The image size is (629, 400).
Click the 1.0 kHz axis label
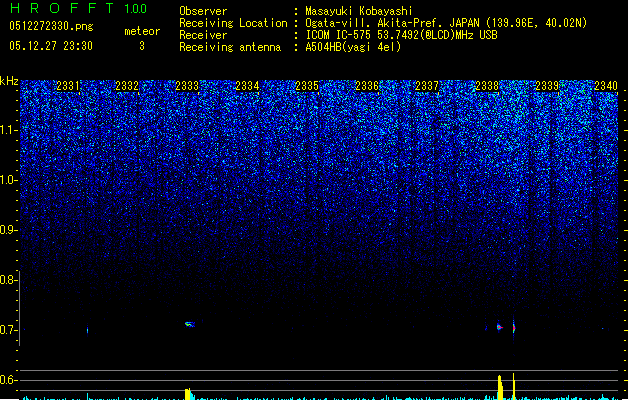[9, 180]
